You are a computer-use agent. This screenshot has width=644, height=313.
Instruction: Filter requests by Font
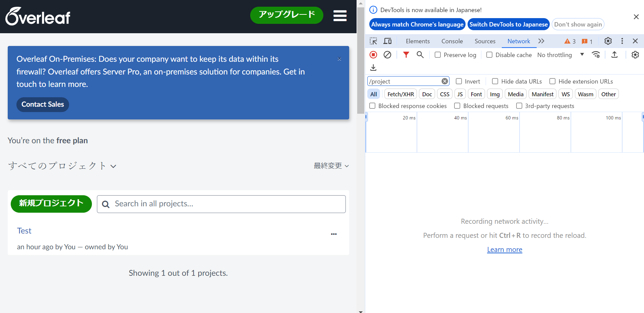point(476,94)
